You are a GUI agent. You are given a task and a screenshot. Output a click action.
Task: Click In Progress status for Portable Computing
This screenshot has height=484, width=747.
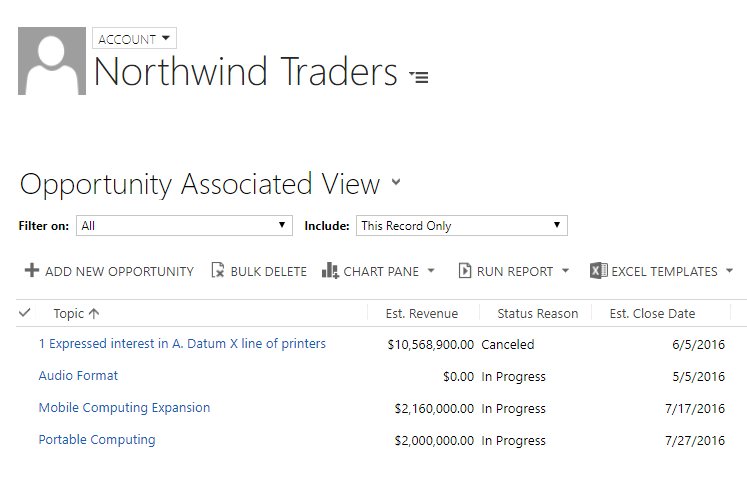514,441
